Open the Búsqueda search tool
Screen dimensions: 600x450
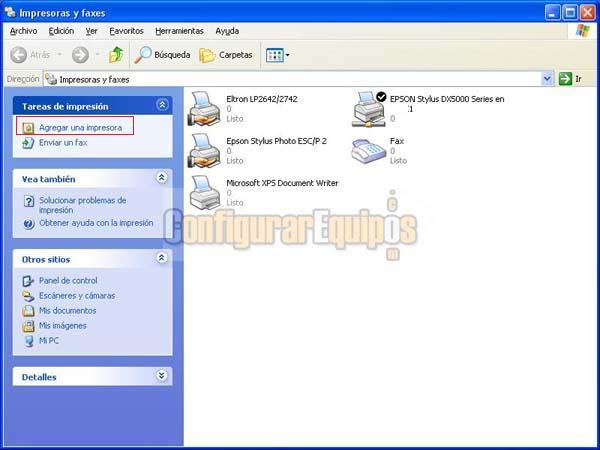162,55
